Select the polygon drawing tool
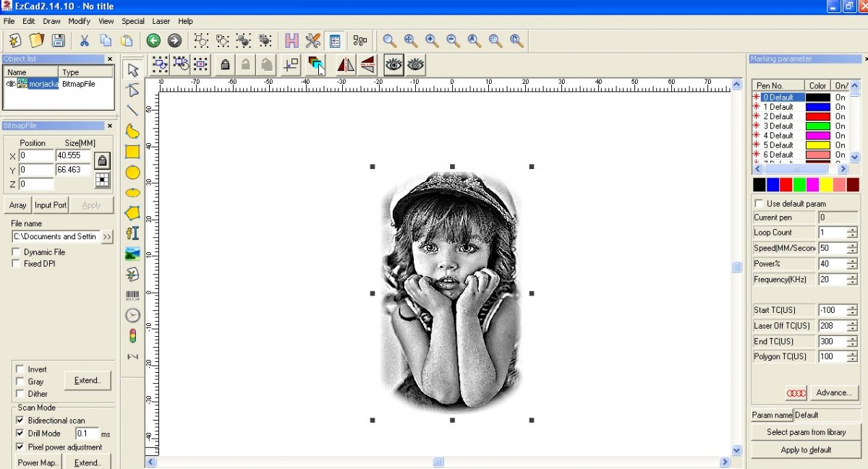868x469 pixels. 132,213
